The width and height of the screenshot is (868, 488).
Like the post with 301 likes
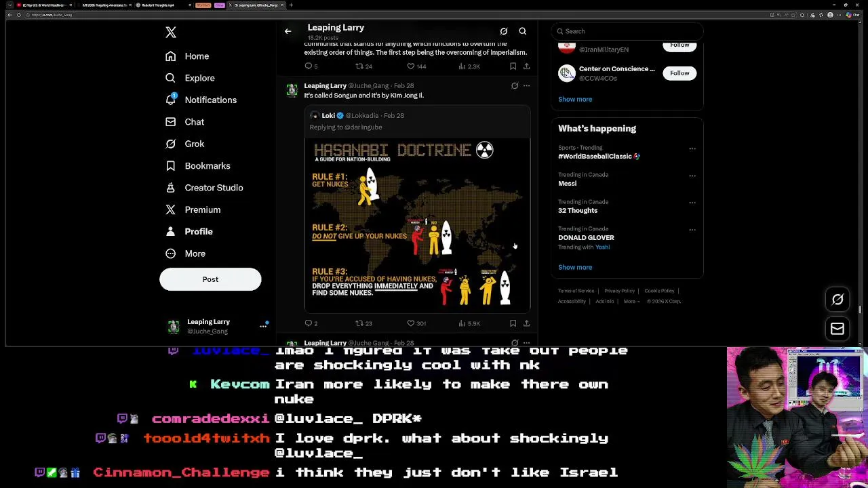point(416,323)
